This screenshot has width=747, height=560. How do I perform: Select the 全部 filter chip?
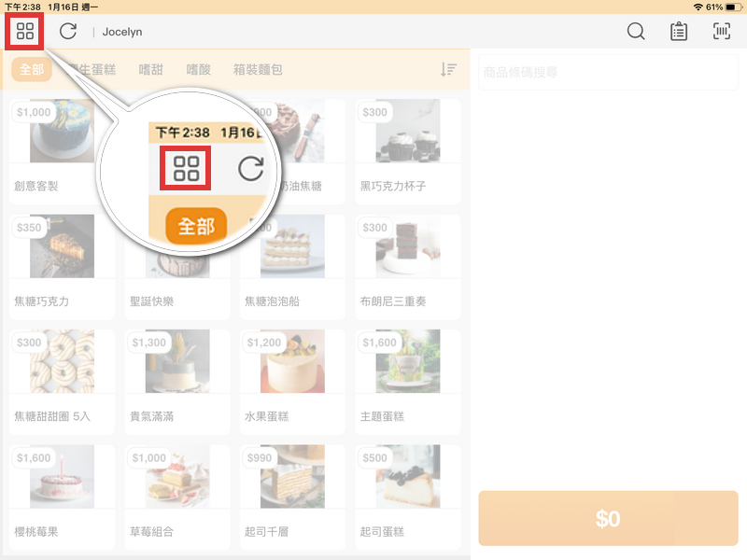click(31, 69)
